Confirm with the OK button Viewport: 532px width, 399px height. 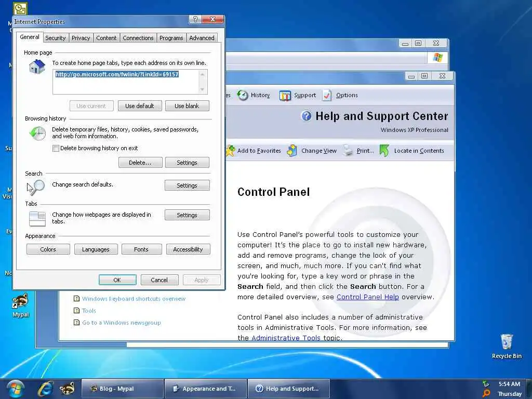(x=117, y=280)
